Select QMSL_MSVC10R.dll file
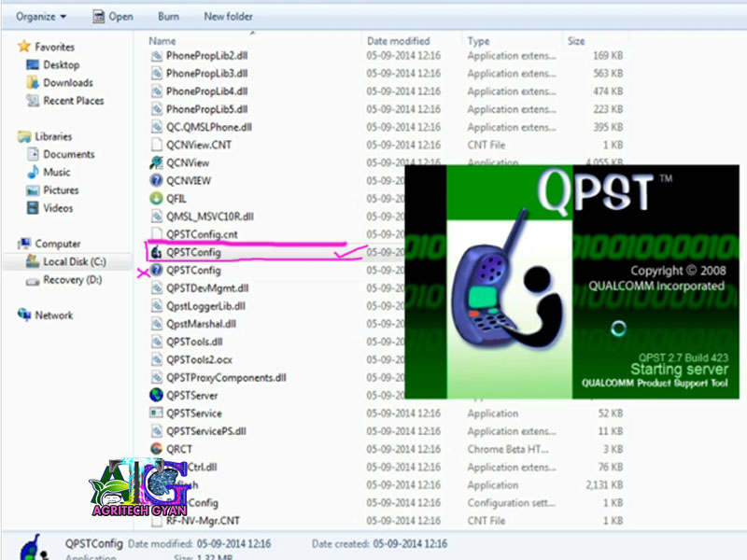 pyautogui.click(x=209, y=217)
